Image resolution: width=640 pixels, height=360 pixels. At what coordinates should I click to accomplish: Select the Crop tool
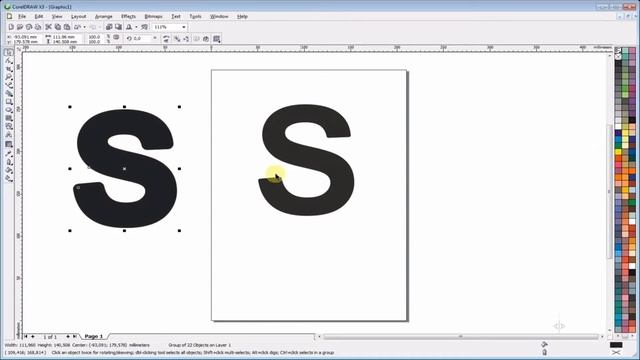[x=9, y=69]
